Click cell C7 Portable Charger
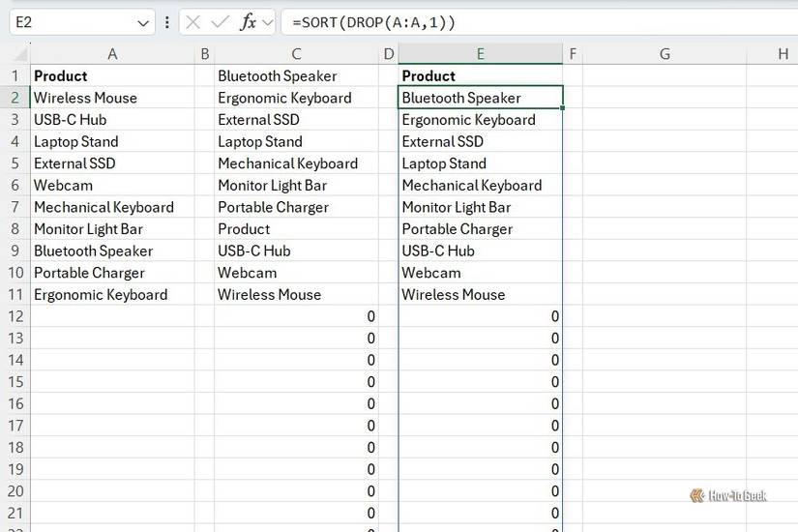Screen dimensions: 798x532 pos(296,207)
